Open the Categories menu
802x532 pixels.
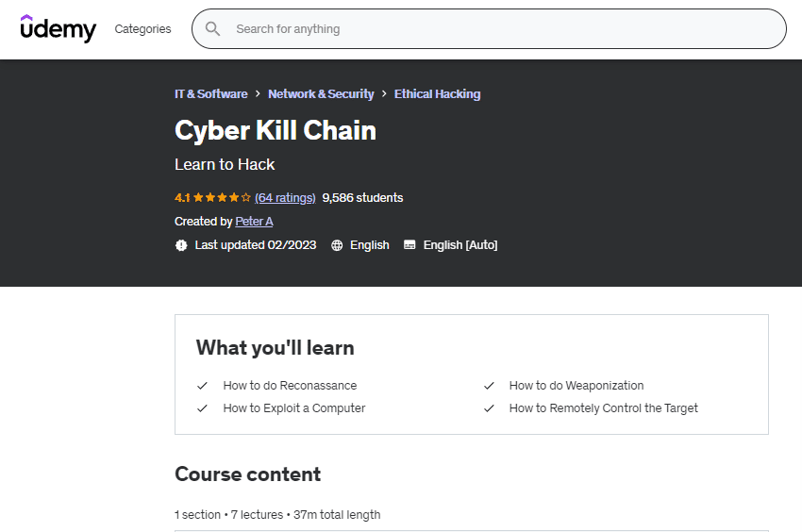point(143,29)
